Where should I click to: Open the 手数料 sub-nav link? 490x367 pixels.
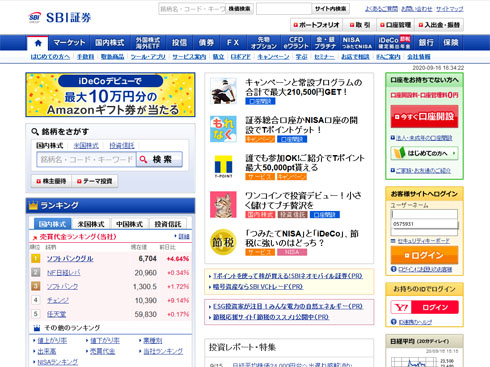point(85,57)
